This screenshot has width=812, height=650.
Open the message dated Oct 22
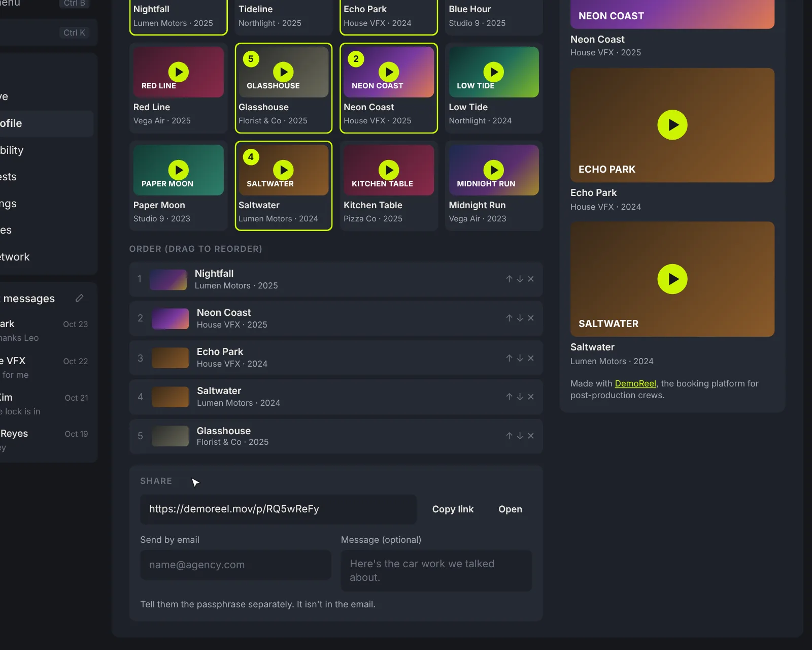44,368
